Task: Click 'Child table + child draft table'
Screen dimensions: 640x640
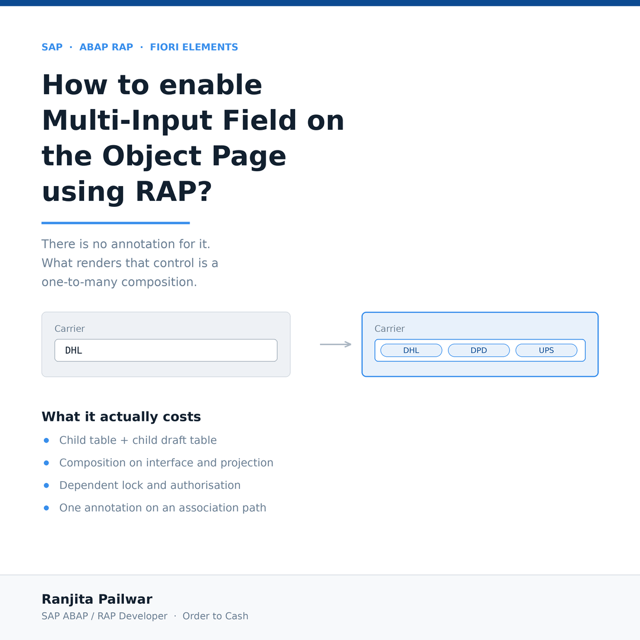Action: point(138,440)
